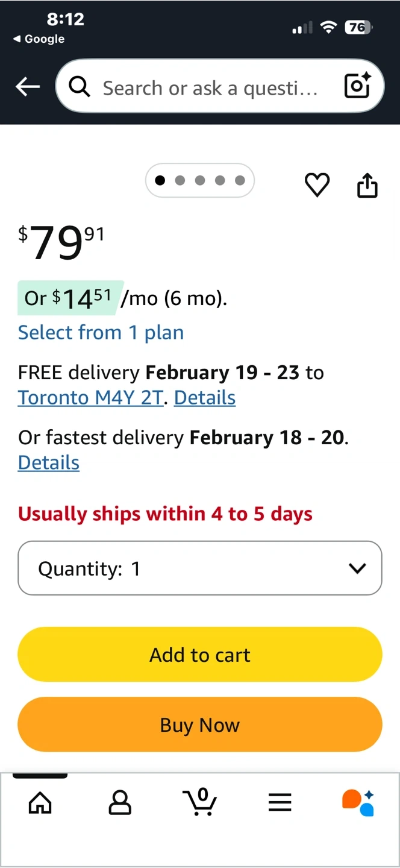
Task: Tap the Quantity dropdown chevron
Action: point(357,568)
